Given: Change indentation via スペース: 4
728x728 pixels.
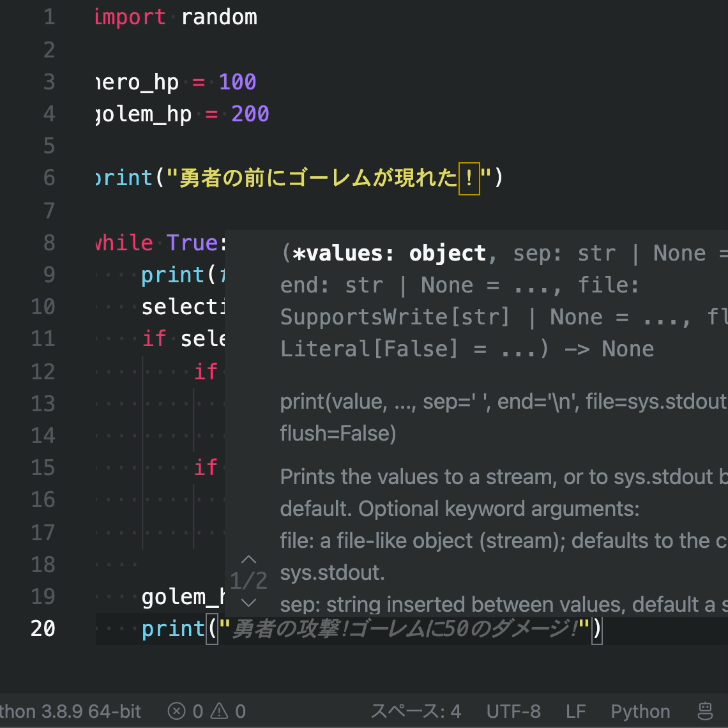Looking at the screenshot, I should point(416,711).
